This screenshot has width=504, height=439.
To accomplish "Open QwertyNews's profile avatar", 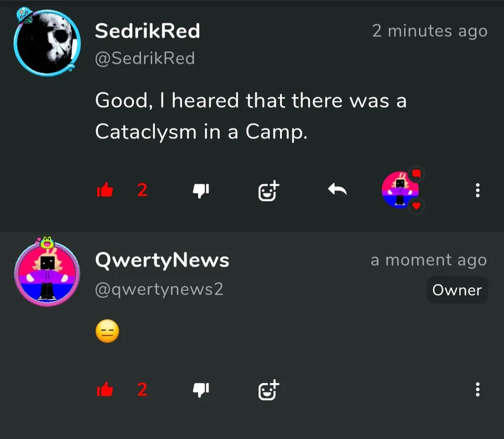I will (47, 273).
